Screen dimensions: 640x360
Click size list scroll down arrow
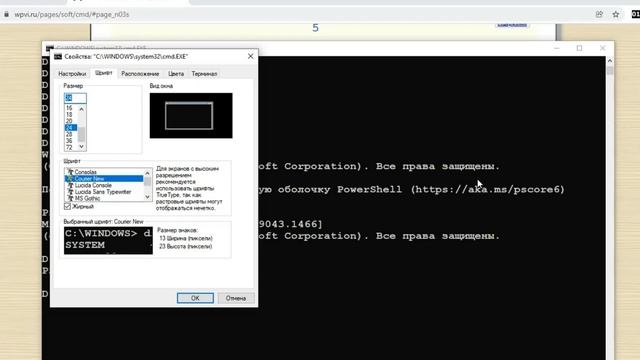click(x=82, y=147)
